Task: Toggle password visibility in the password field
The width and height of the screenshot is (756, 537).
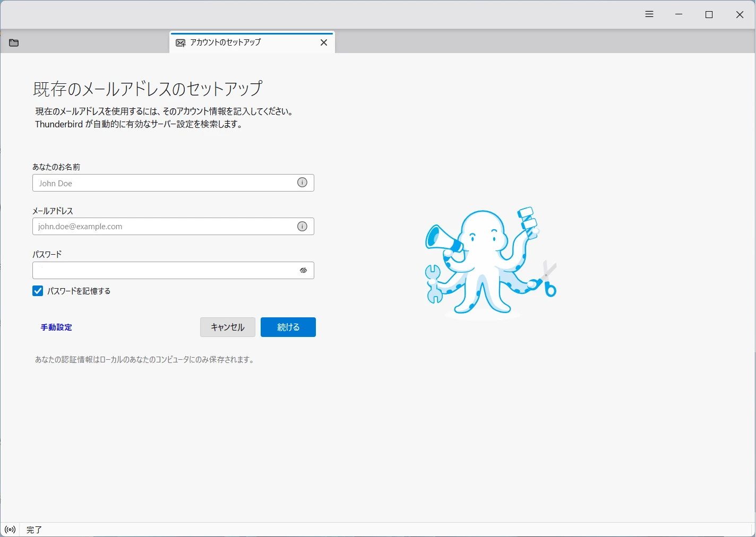Action: [x=303, y=270]
